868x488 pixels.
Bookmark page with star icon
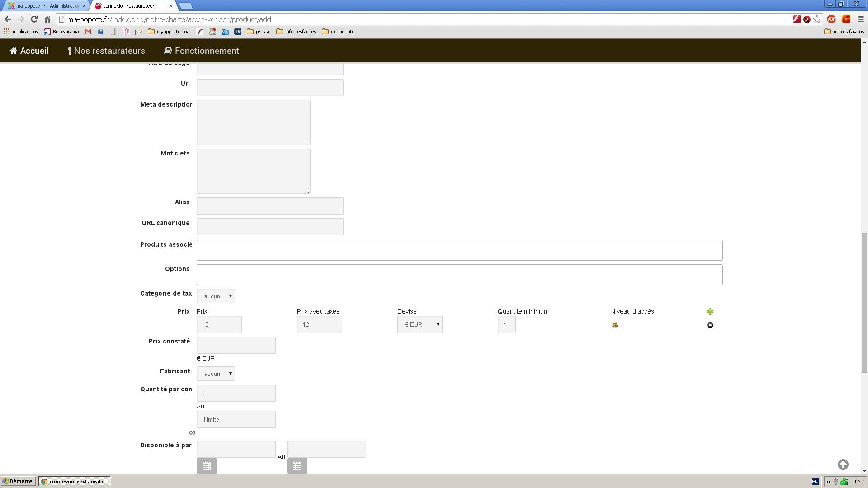tap(817, 19)
